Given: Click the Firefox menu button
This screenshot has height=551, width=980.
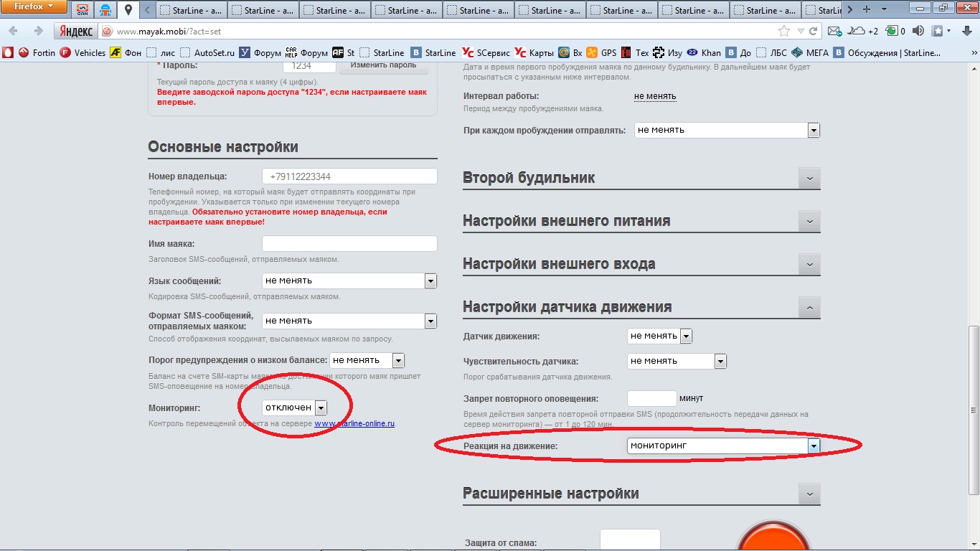Looking at the screenshot, I should coord(34,8).
